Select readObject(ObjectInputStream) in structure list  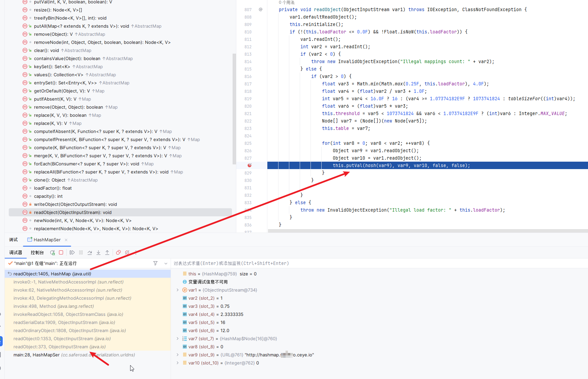pyautogui.click(x=120, y=212)
